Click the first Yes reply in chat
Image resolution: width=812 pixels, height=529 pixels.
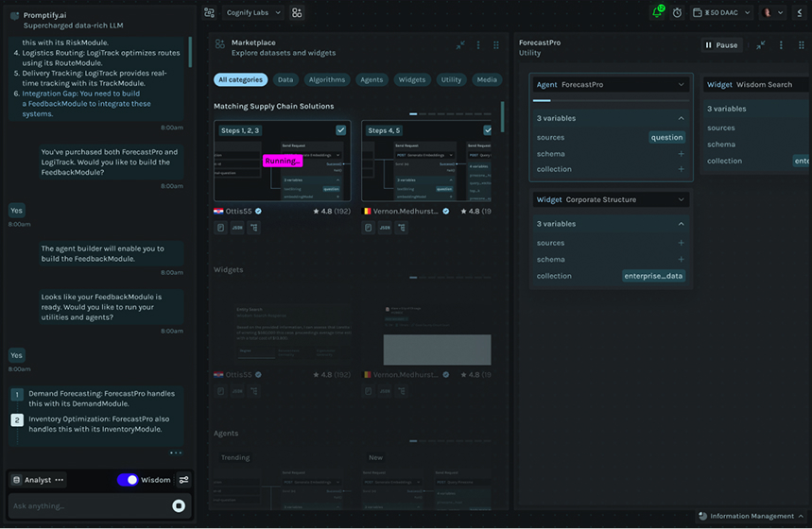tap(17, 210)
